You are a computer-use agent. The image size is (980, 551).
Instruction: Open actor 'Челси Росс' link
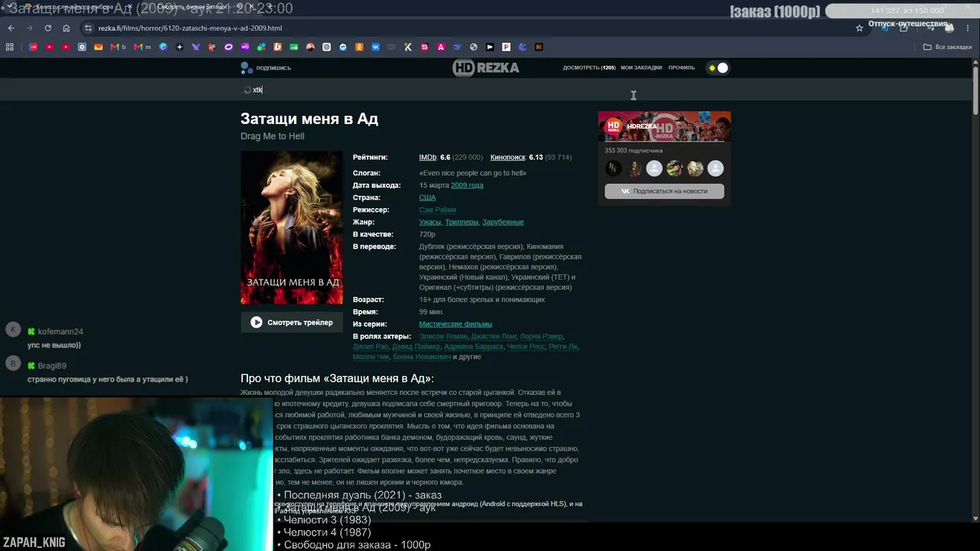point(526,347)
